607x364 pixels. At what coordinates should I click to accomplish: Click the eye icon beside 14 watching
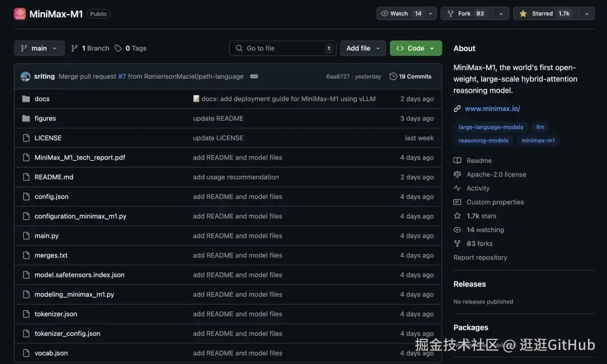[x=457, y=230]
